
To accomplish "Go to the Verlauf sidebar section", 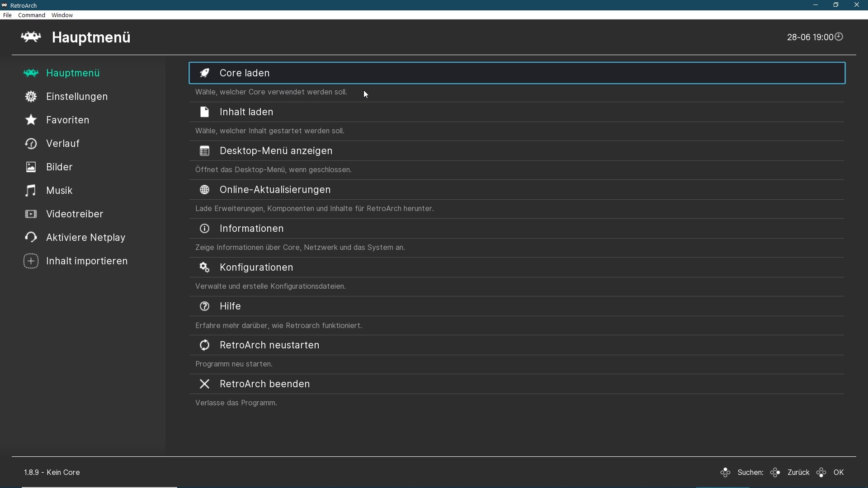I will click(63, 144).
